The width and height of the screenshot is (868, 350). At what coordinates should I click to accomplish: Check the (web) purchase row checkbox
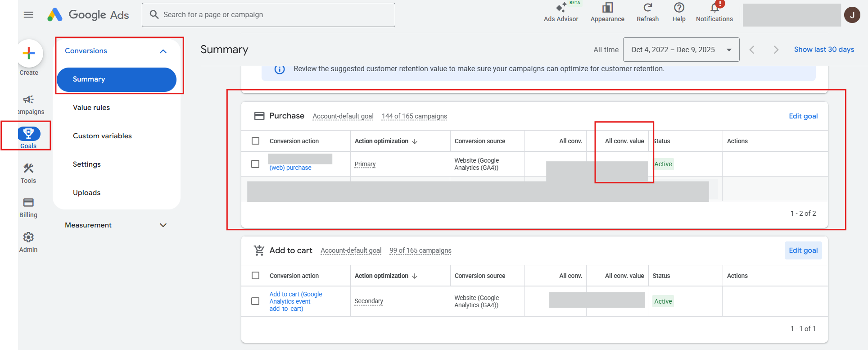(255, 164)
